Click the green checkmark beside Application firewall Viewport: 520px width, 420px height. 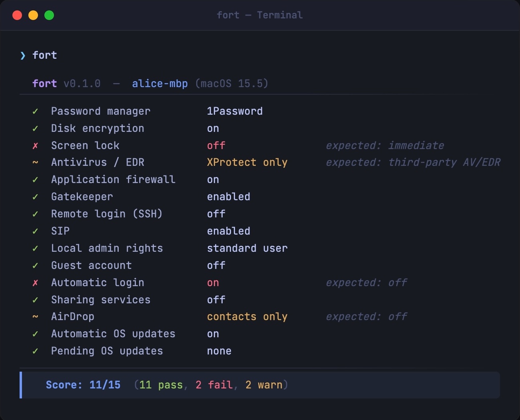tap(35, 180)
